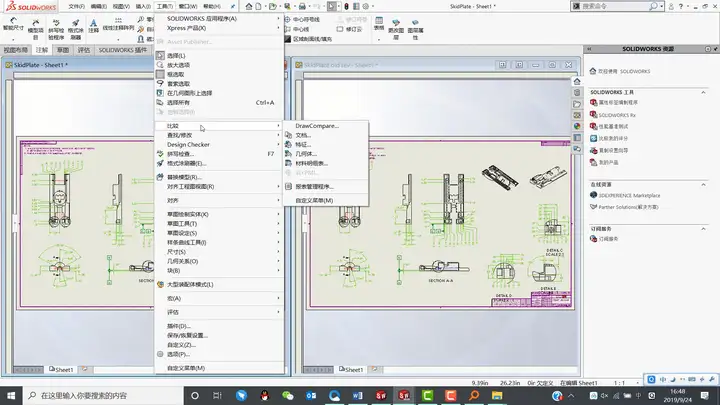
Task: Open the SOLIDWORKS Resources home tab
Action: (x=577, y=81)
